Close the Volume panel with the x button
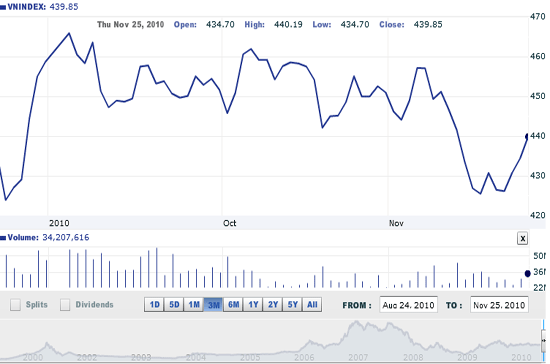The image size is (550, 364). [522, 238]
